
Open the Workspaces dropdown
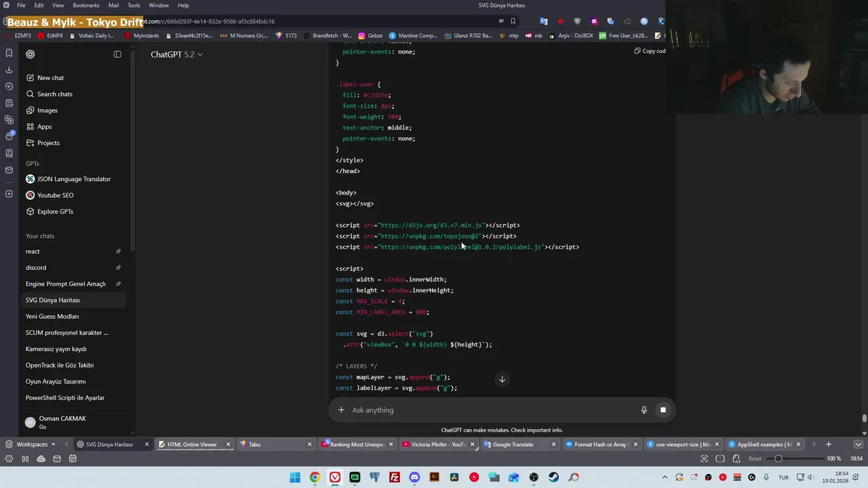tap(31, 445)
